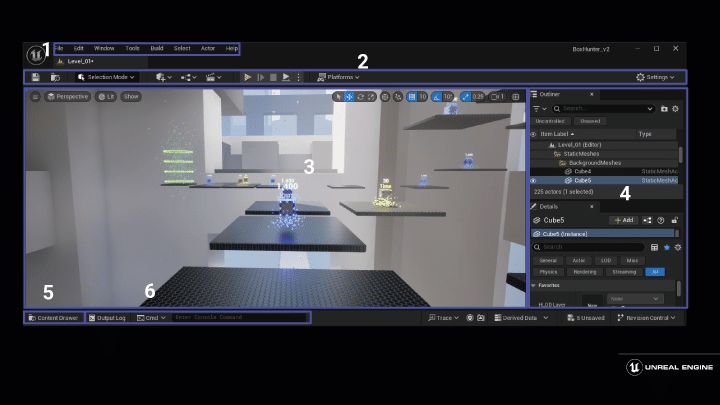Screen dimensions: 720x405
Task: Activate the Scale gizmo tool
Action: [371, 96]
